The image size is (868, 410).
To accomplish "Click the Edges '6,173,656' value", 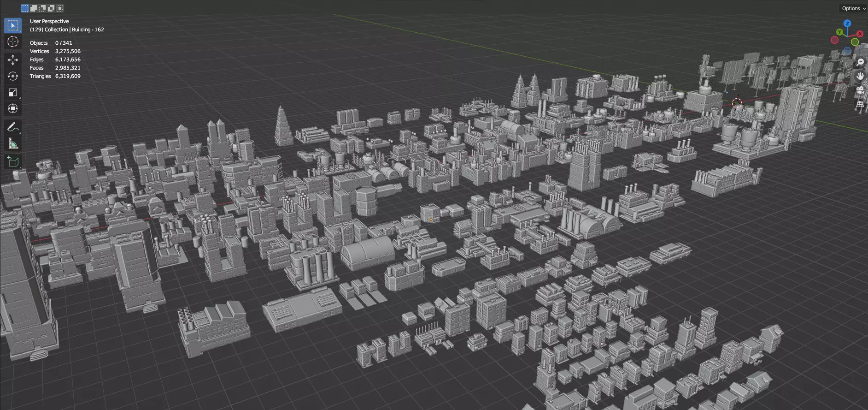I will 68,59.
